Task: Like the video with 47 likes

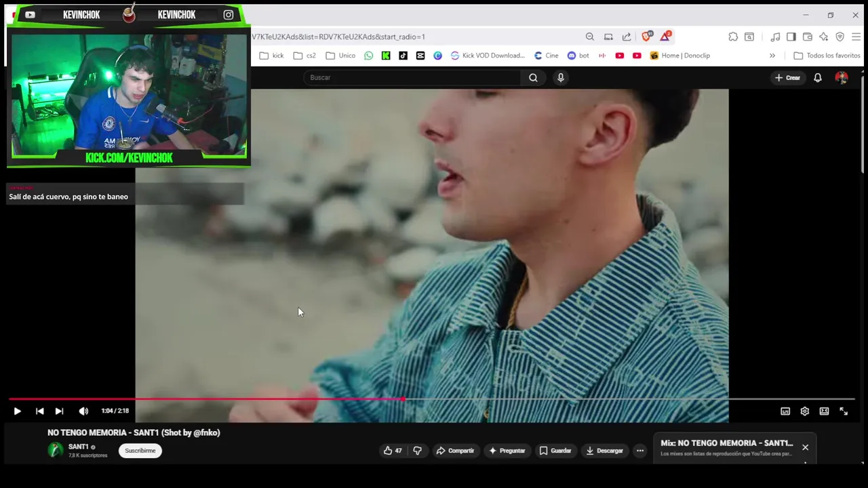Action: (393, 451)
